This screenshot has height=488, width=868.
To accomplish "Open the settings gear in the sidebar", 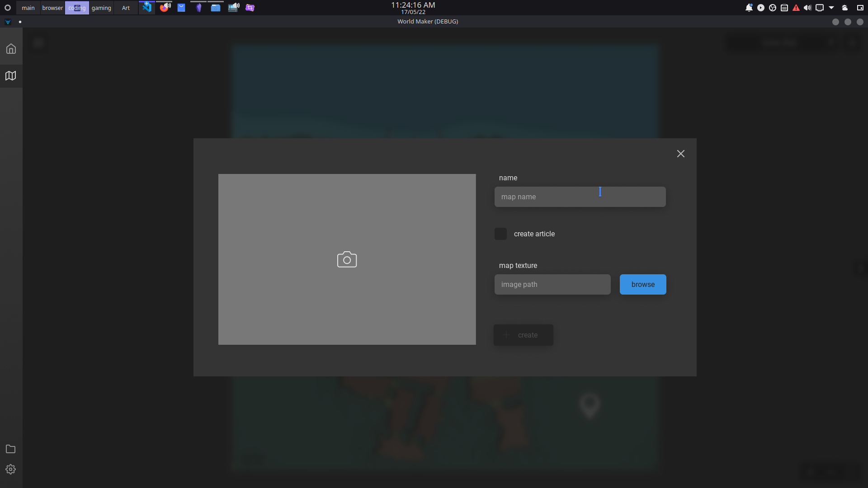I will tap(10, 469).
